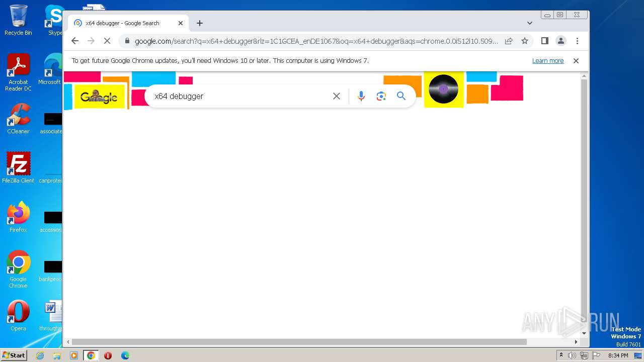Select the Firefox desktop shortcut
The height and width of the screenshot is (362, 644).
[18, 217]
